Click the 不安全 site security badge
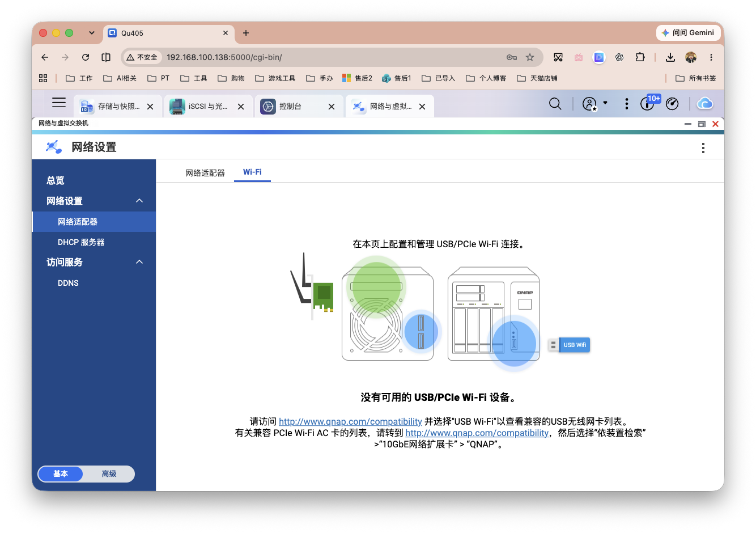The height and width of the screenshot is (533, 756). (x=142, y=57)
